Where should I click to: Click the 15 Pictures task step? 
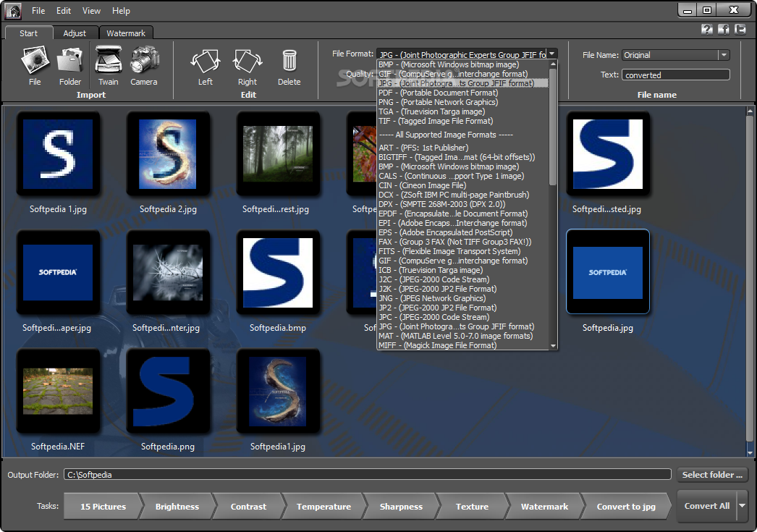click(103, 507)
